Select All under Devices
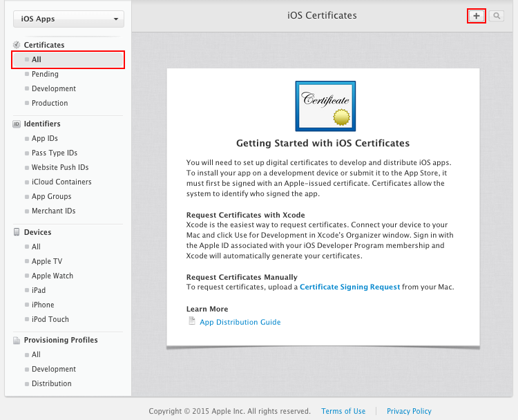518x420 pixels. point(36,247)
